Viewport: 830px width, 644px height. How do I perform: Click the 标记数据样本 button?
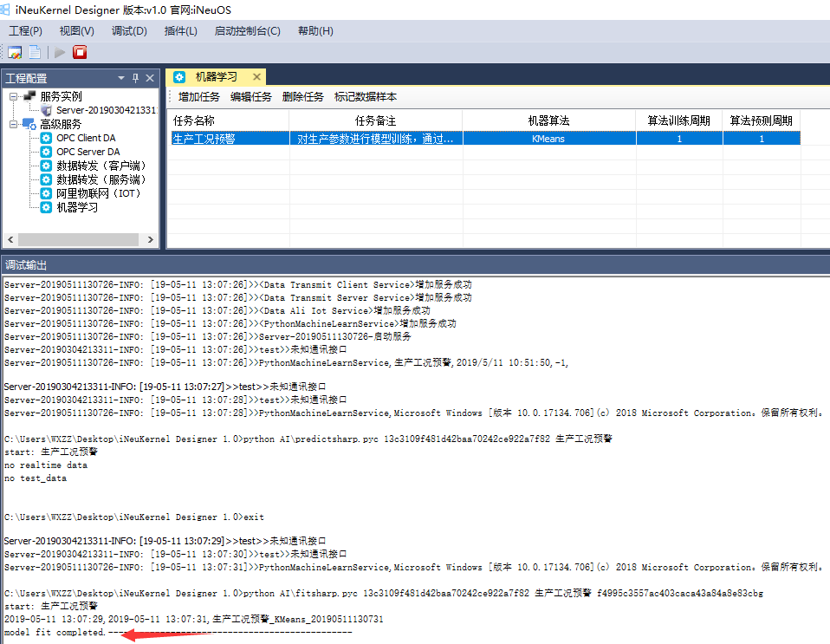point(366,97)
